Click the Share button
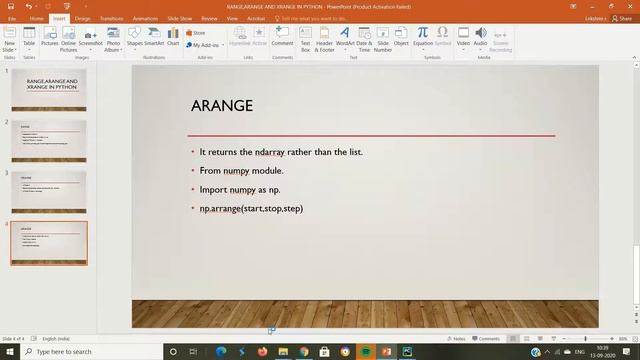 [x=622, y=18]
